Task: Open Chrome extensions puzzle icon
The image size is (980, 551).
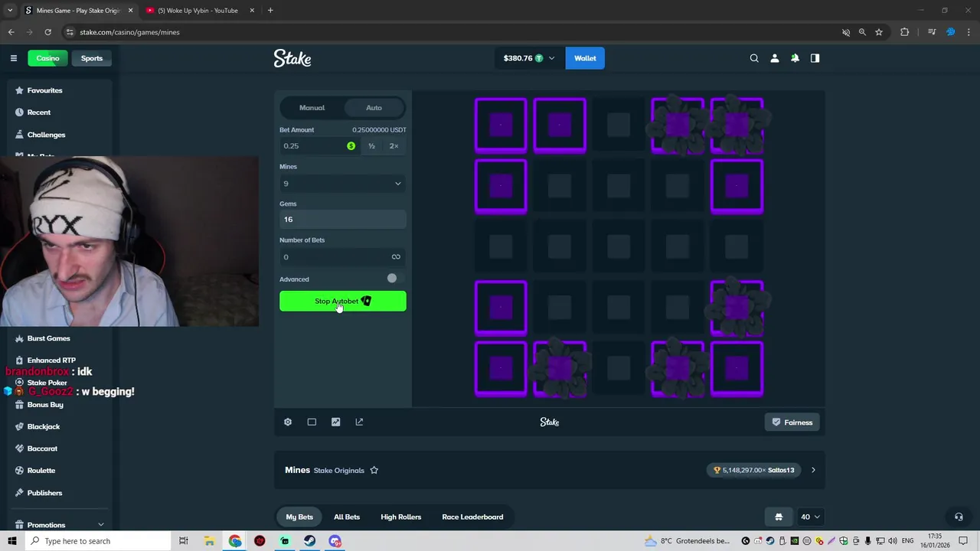Action: click(904, 32)
